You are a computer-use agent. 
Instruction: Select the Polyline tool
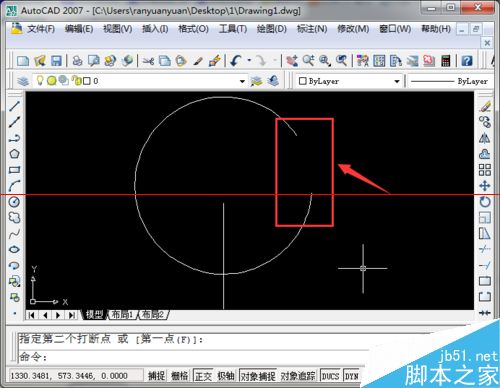click(x=14, y=138)
